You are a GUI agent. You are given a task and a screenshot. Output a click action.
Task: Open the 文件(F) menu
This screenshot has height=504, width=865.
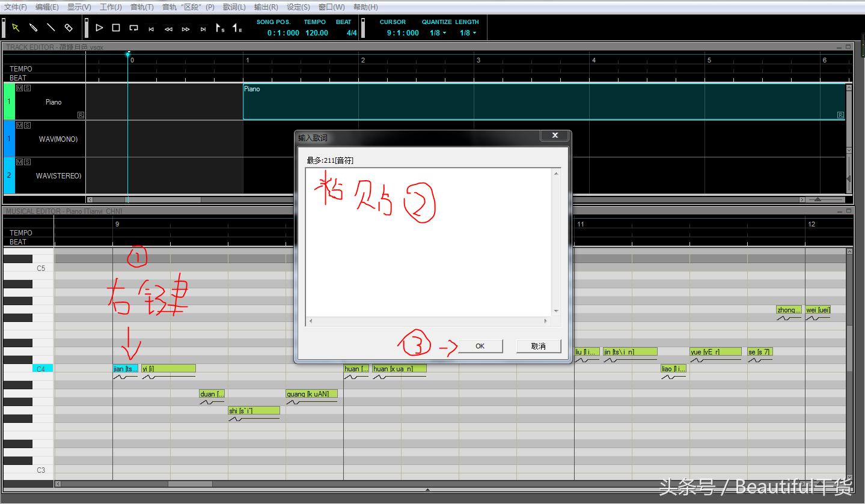[16, 7]
